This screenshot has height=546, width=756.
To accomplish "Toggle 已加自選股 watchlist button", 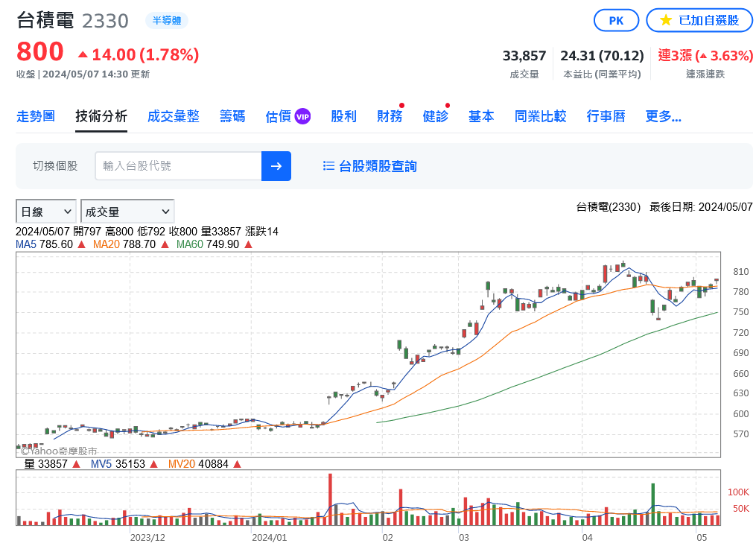I will click(x=699, y=21).
